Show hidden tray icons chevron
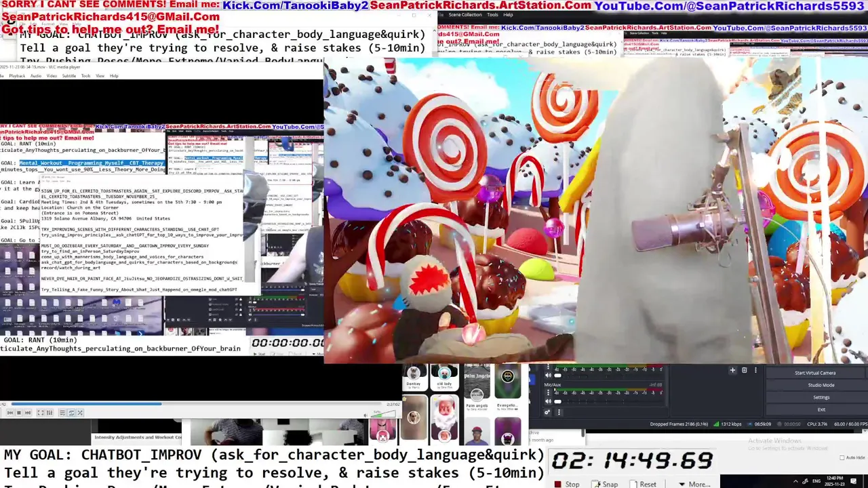868x488 pixels. coord(795,481)
